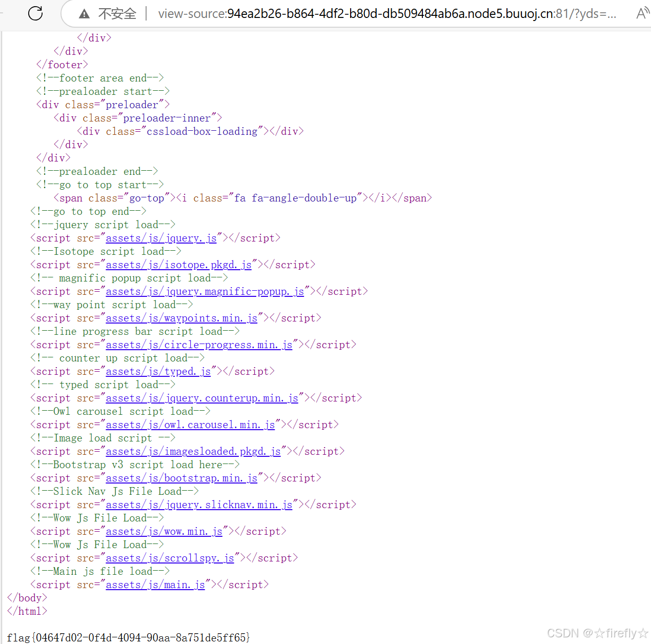Click the <!-- typed script load--> comment
This screenshot has width=651, height=644.
tap(103, 385)
